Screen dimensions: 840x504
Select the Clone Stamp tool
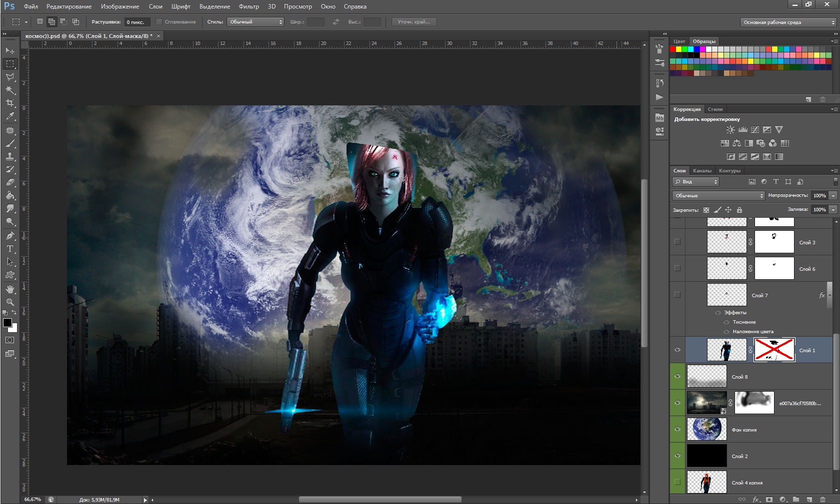9,156
